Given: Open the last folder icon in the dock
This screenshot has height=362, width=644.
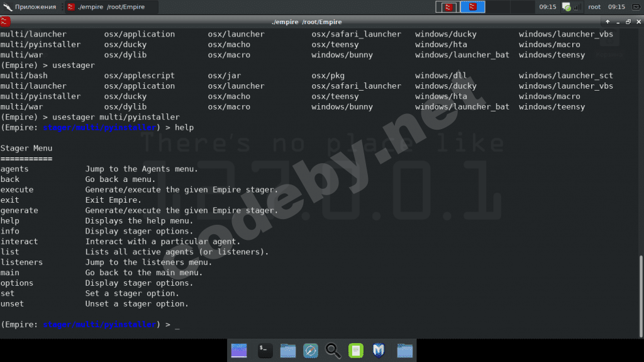Looking at the screenshot, I should pyautogui.click(x=404, y=351).
